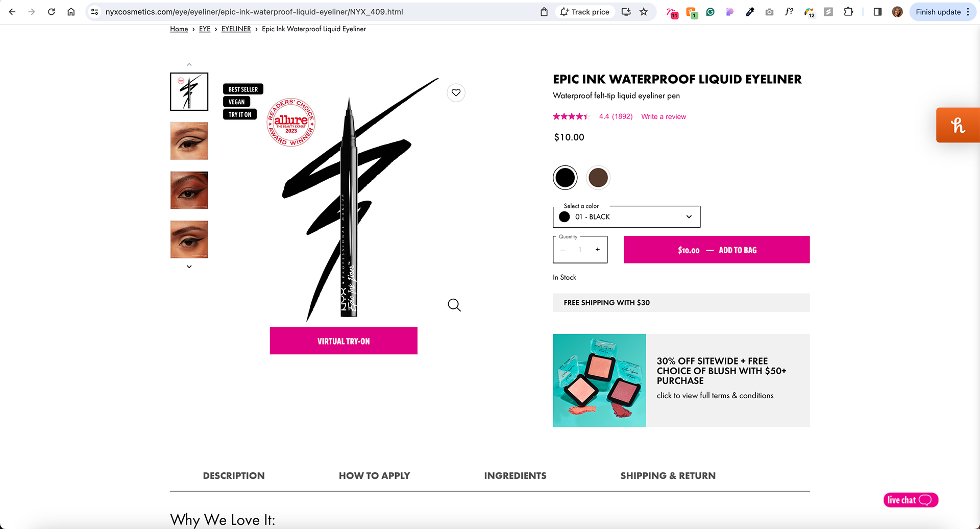Reload the page
The width and height of the screenshot is (980, 529).
coord(52,12)
